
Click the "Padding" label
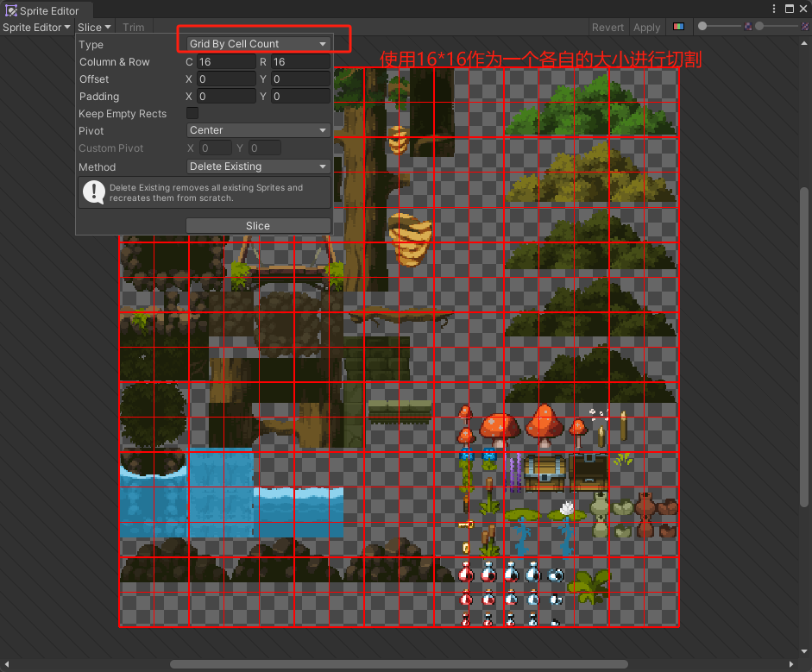point(99,97)
